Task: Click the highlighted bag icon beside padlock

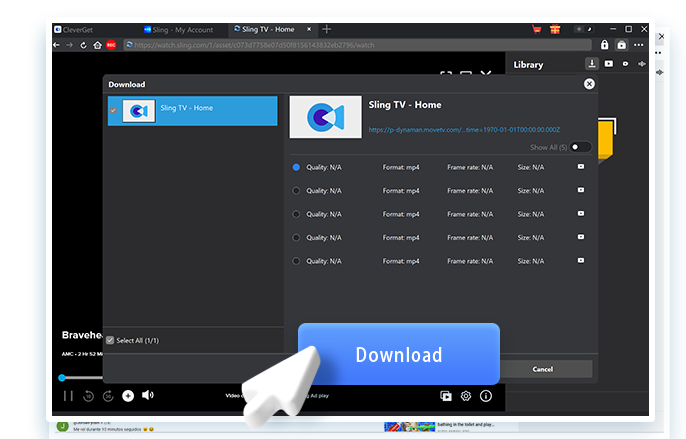Action: pyautogui.click(x=621, y=45)
